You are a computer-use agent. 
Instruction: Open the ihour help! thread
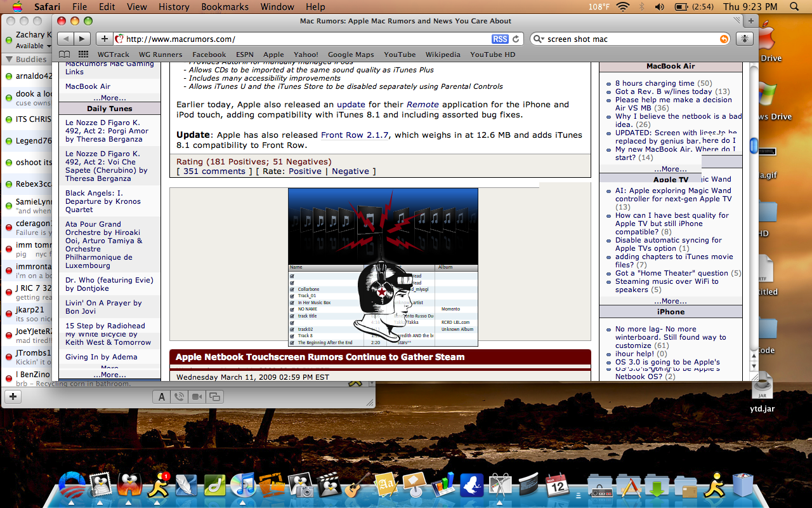[x=634, y=354]
